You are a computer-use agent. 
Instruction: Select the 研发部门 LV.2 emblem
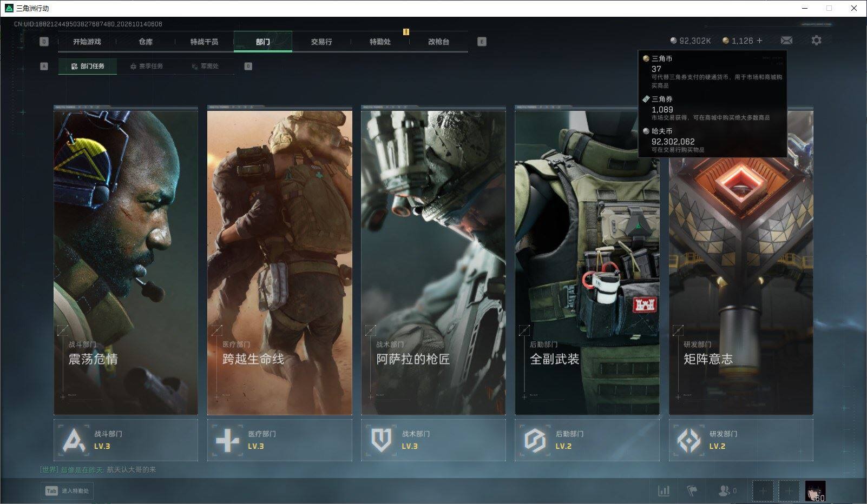(688, 440)
